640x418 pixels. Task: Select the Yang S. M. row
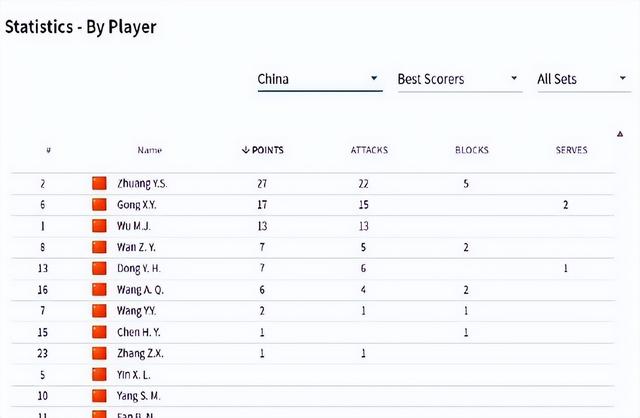tap(313, 396)
